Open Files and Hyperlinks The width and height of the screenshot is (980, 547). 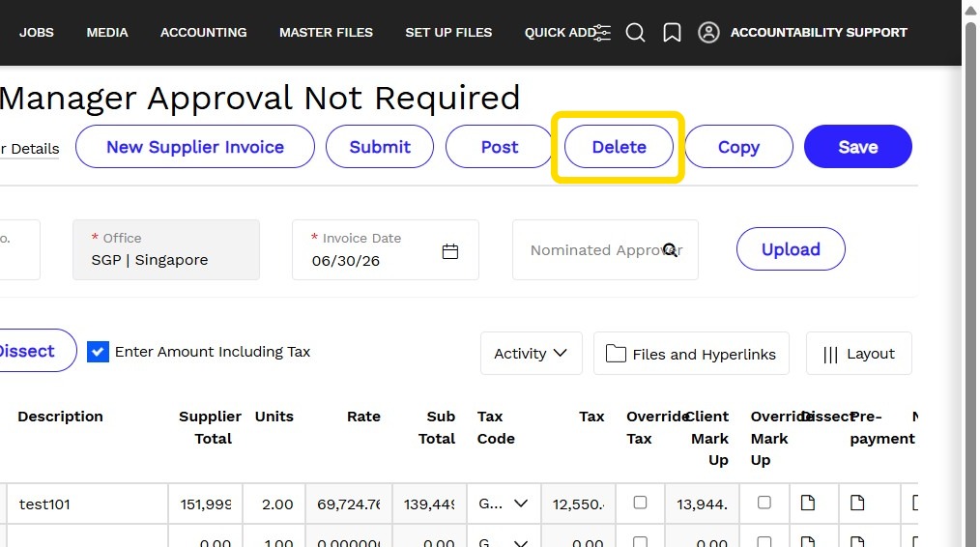[691, 353]
